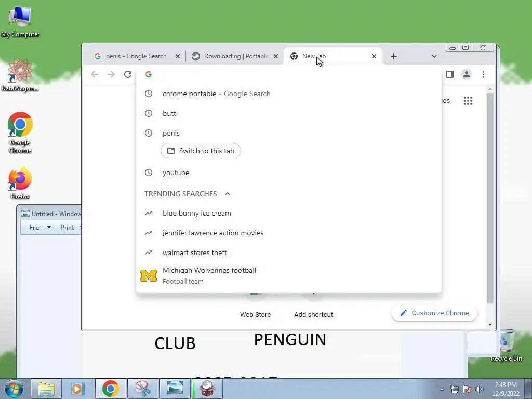Viewport: 532px width, 399px height.
Task: Select the 'chrome portable' search suggestion
Action: (288, 94)
